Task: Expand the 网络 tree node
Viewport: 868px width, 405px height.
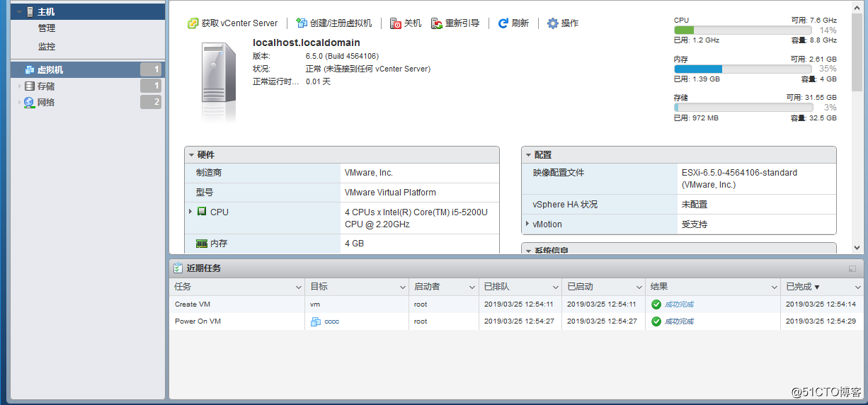Action: [19, 103]
